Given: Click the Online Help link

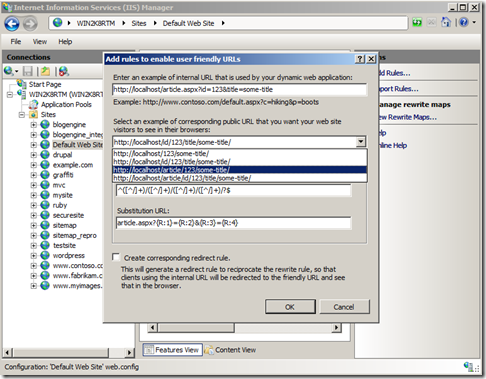Looking at the screenshot, I should tap(393, 145).
